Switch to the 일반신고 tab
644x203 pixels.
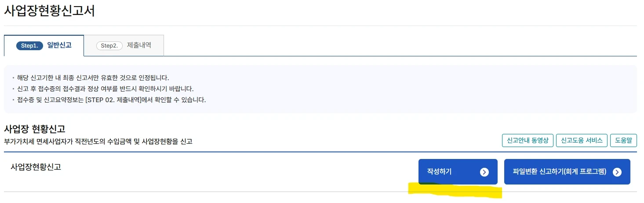59,45
